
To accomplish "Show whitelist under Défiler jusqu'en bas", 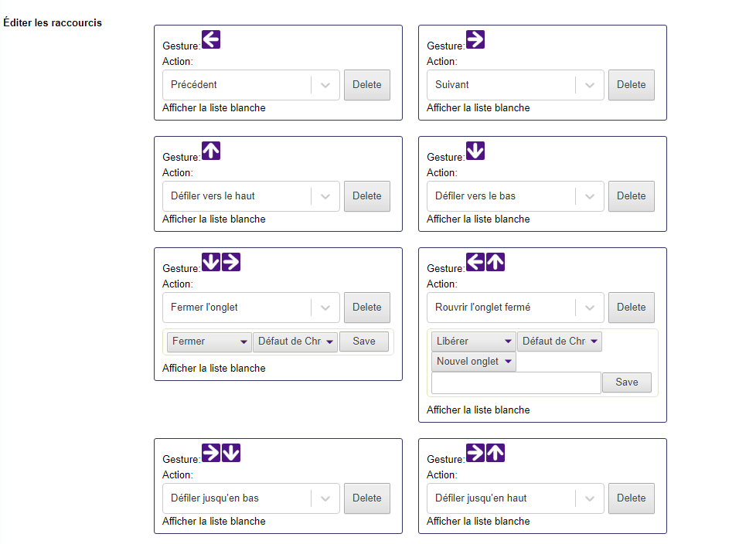I will click(213, 522).
